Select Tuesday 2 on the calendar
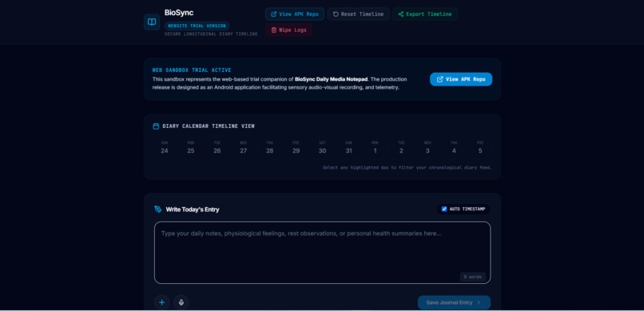 click(x=401, y=147)
